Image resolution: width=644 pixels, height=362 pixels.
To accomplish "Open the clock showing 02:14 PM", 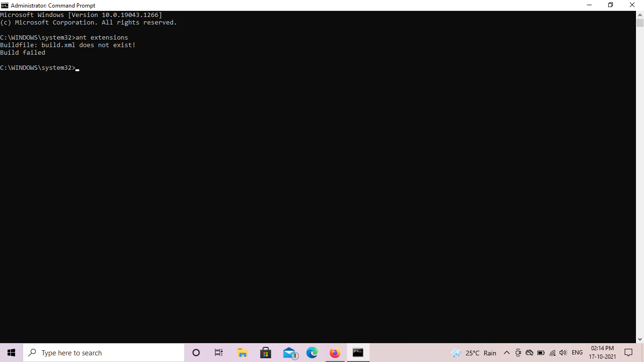I will tap(603, 353).
